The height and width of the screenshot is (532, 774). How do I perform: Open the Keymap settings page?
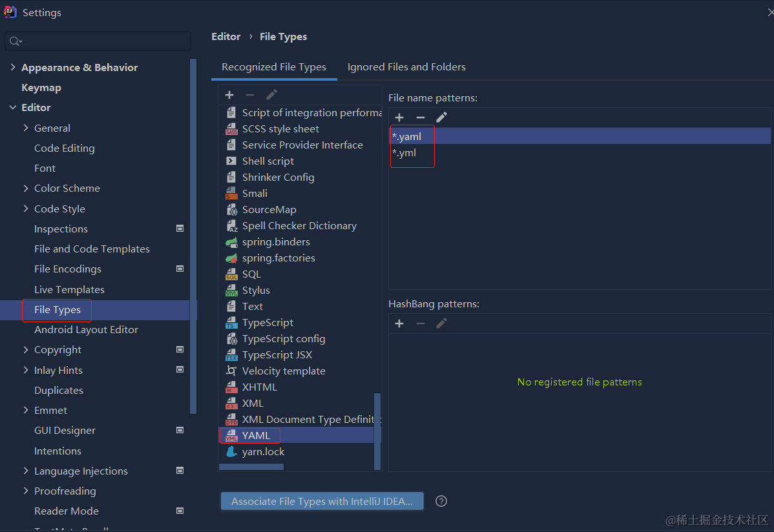click(x=41, y=87)
